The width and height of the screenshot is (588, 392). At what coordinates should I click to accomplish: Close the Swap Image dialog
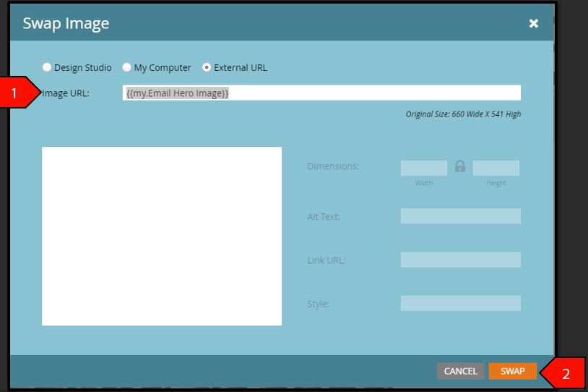[533, 23]
